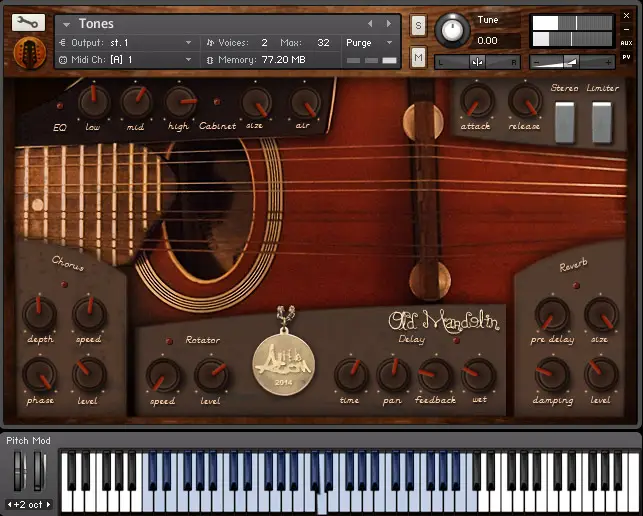Click the Voices count value 2
The width and height of the screenshot is (643, 516).
[x=264, y=43]
